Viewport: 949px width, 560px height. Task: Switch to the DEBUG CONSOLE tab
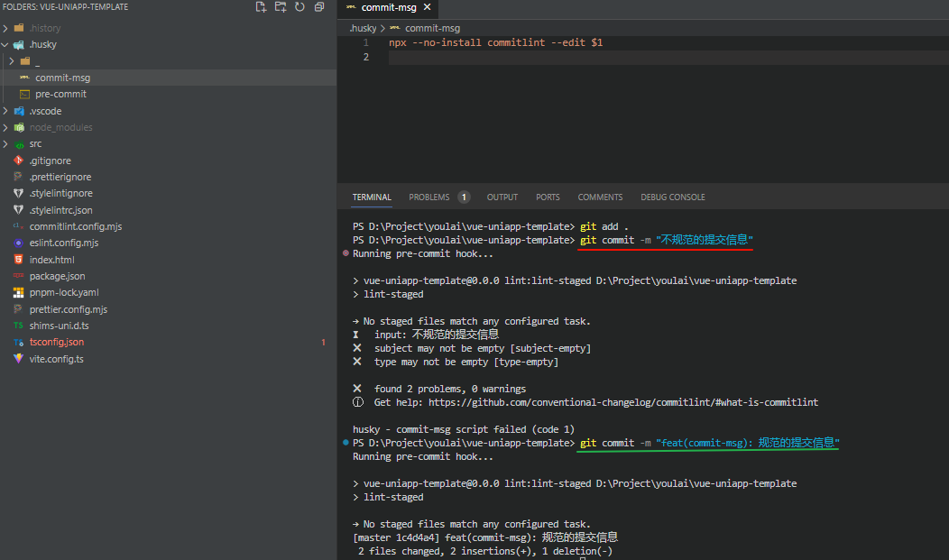point(672,197)
